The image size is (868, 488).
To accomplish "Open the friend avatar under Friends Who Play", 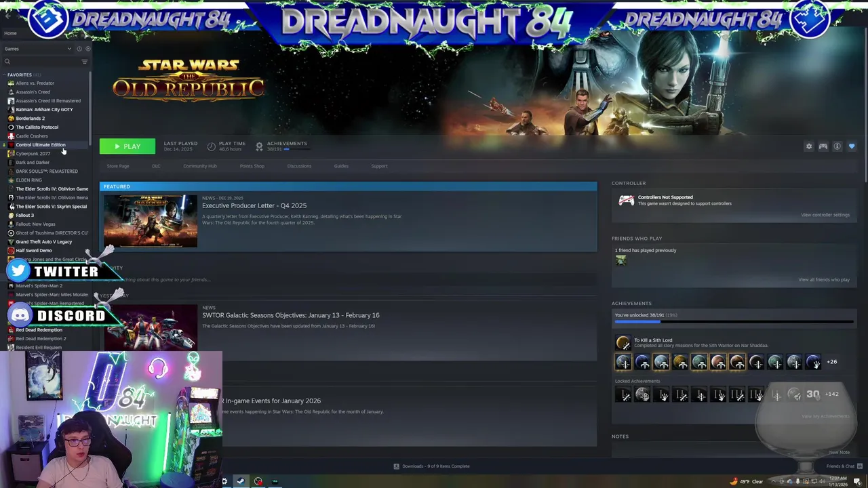I will pyautogui.click(x=620, y=260).
